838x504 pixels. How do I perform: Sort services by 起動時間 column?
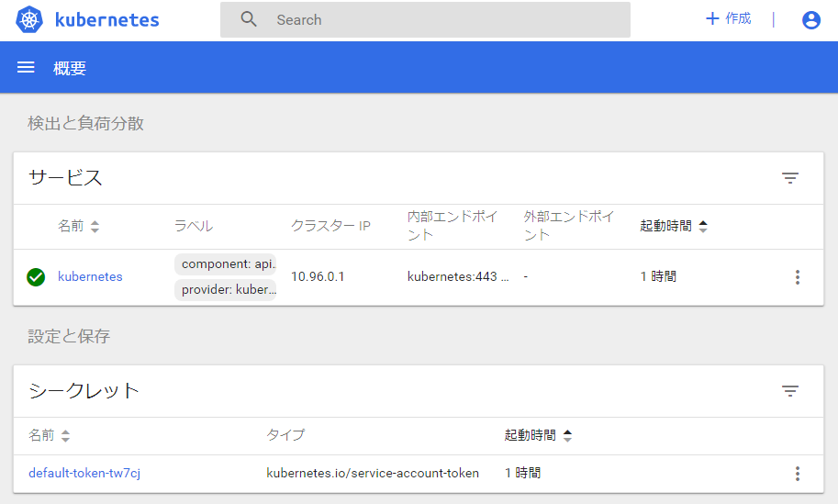pyautogui.click(x=673, y=226)
